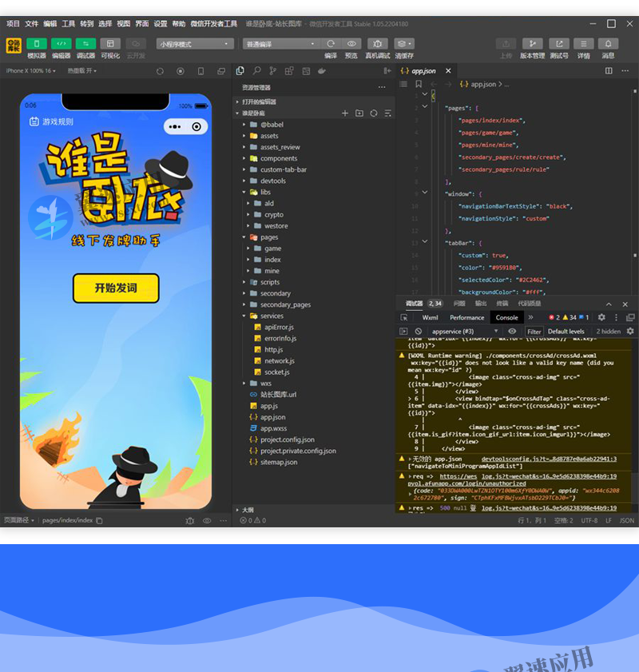
Task: Click the 预览 preview eye icon
Action: point(351,44)
